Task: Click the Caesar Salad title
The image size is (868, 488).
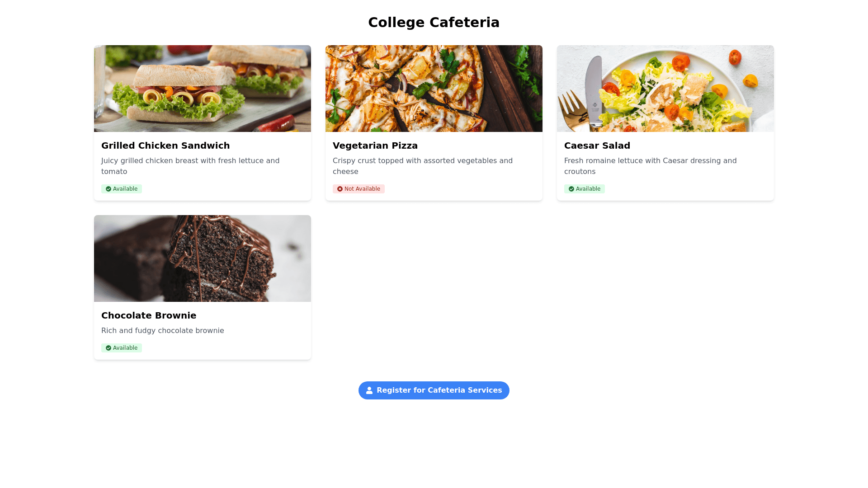Action: point(597,145)
